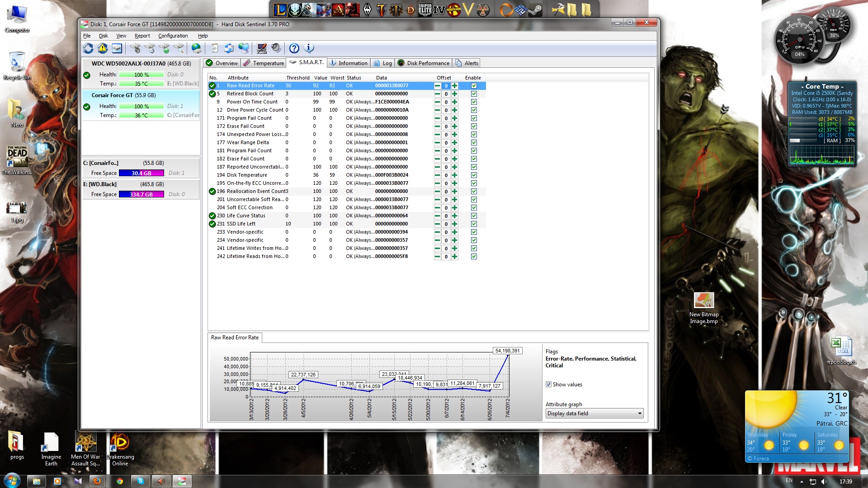Image resolution: width=868 pixels, height=488 pixels.
Task: Click the refresh icon with yellow warning triangle
Action: point(103,48)
